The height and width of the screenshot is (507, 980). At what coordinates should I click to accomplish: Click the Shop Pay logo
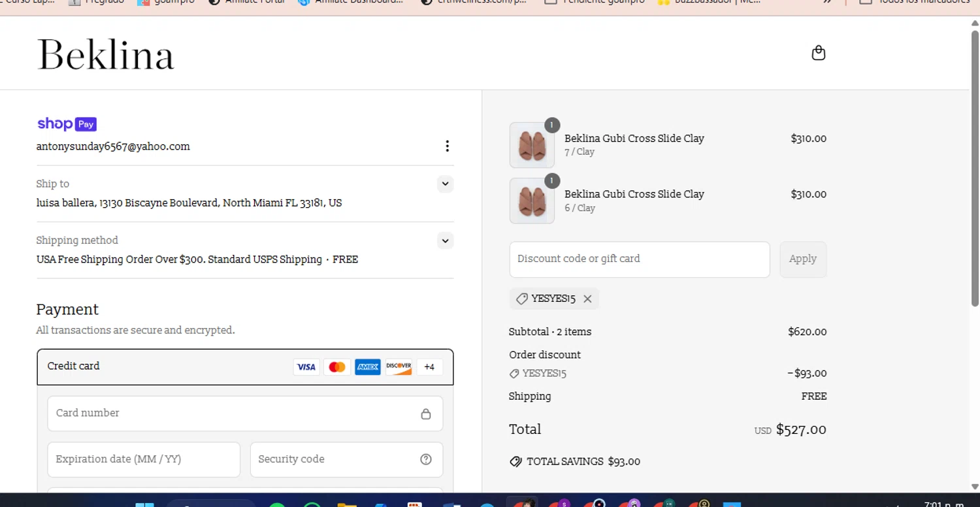tap(67, 124)
